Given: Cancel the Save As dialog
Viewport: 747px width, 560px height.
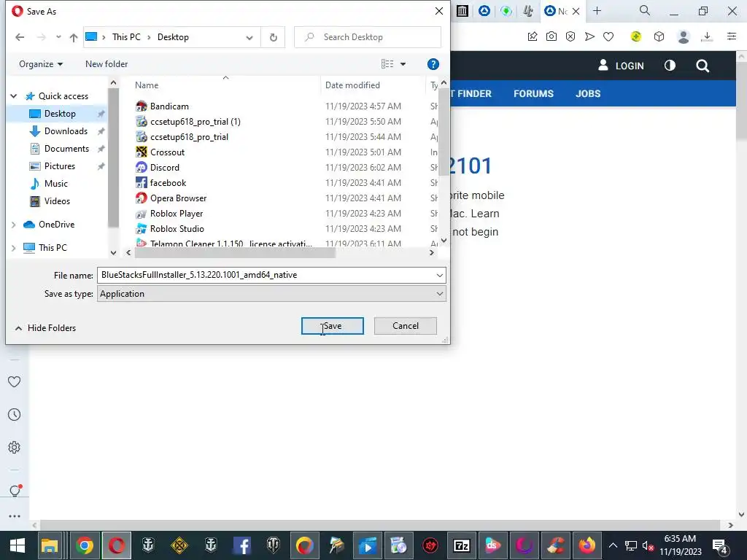Looking at the screenshot, I should [406, 326].
